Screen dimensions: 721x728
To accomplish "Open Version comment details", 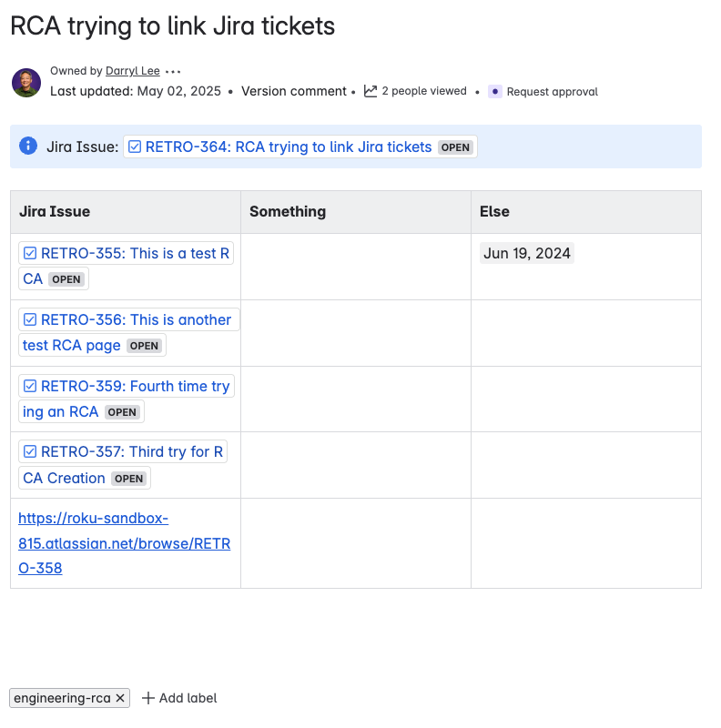I will (292, 91).
